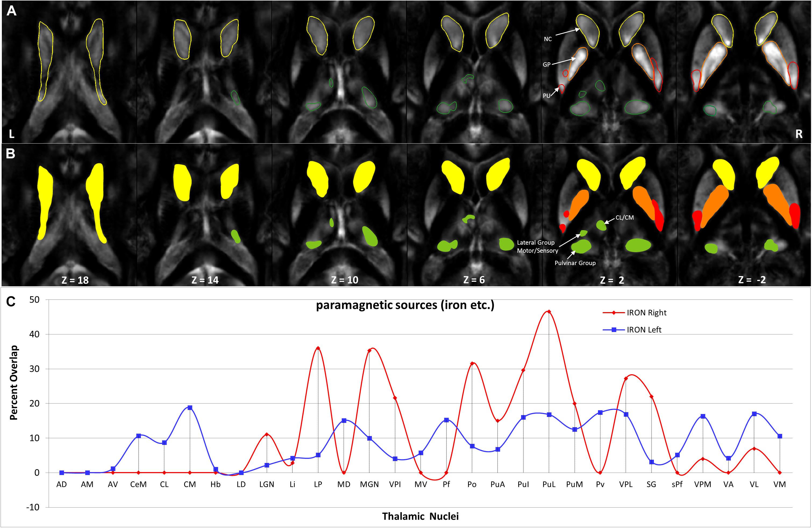
Task: Click the LP x-axis label
Action: (318, 484)
